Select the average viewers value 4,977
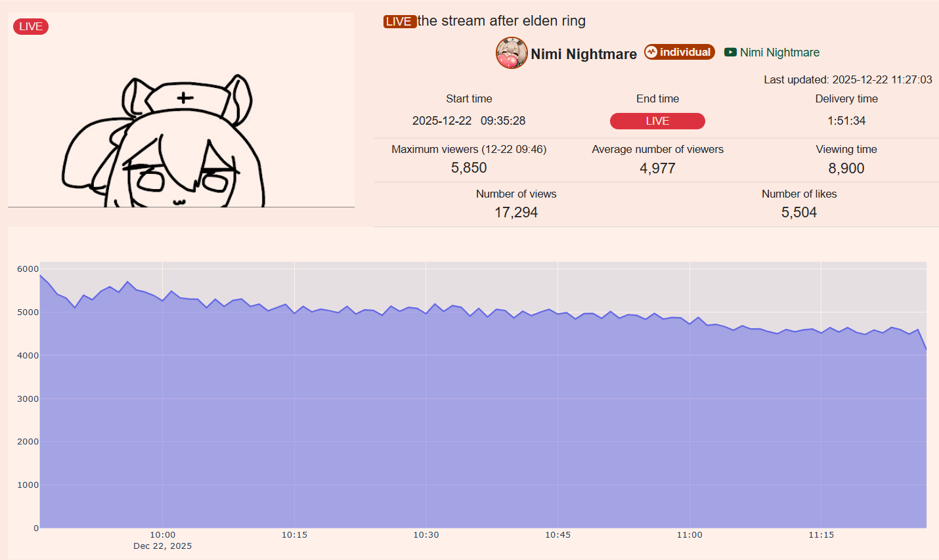939x560 pixels. (657, 168)
